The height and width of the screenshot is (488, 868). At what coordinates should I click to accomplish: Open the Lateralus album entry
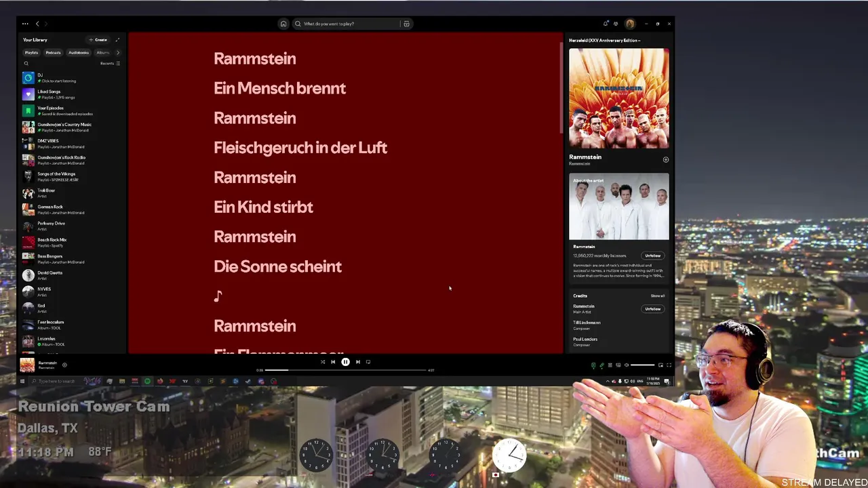tap(73, 342)
